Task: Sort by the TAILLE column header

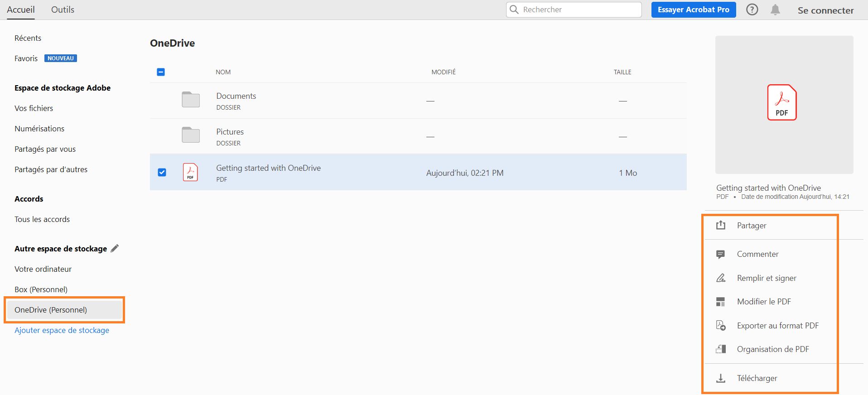Action: [x=622, y=72]
